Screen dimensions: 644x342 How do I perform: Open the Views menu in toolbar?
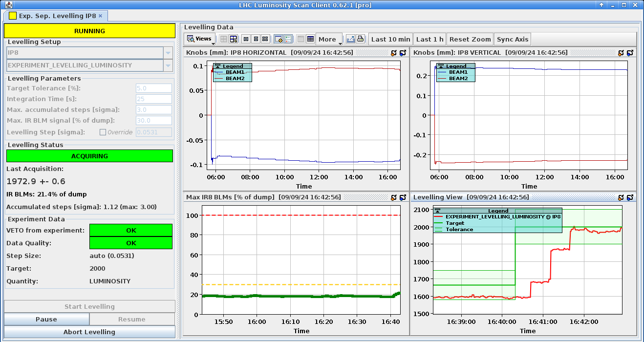coord(200,39)
